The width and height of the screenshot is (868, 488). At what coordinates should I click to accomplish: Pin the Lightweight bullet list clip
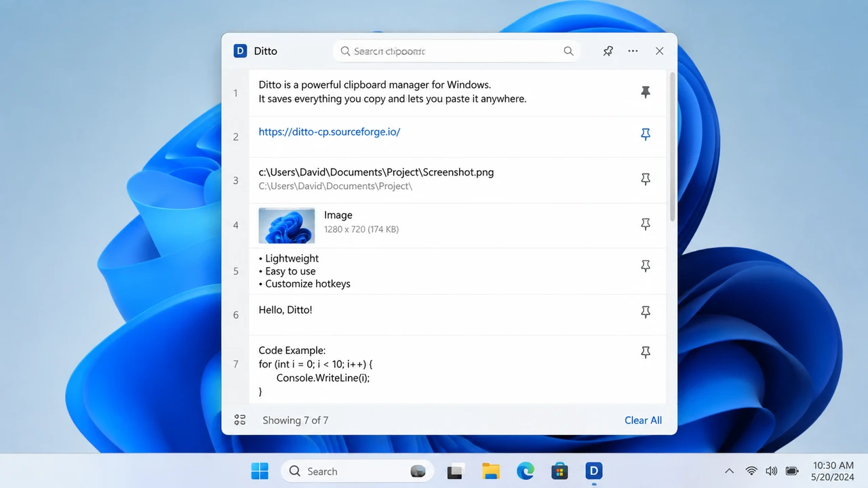pyautogui.click(x=646, y=266)
